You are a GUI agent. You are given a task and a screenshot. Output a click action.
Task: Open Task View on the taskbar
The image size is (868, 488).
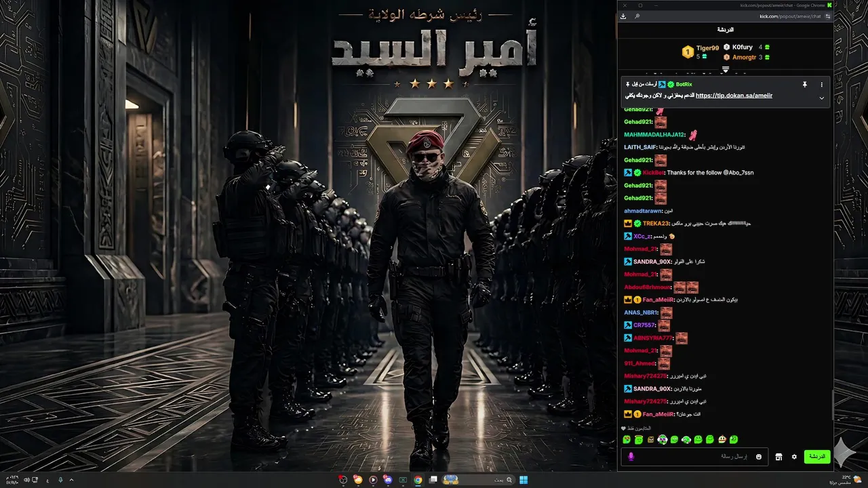[x=433, y=480]
